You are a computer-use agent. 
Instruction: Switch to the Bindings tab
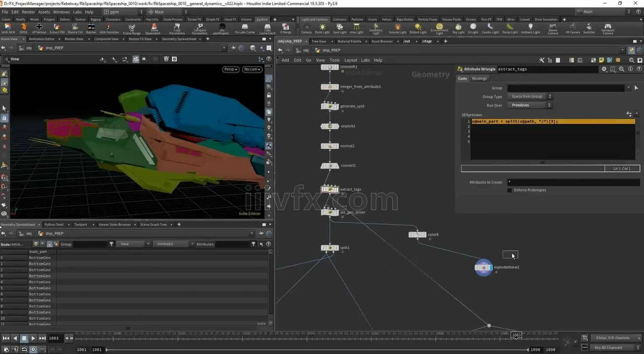[x=479, y=78]
